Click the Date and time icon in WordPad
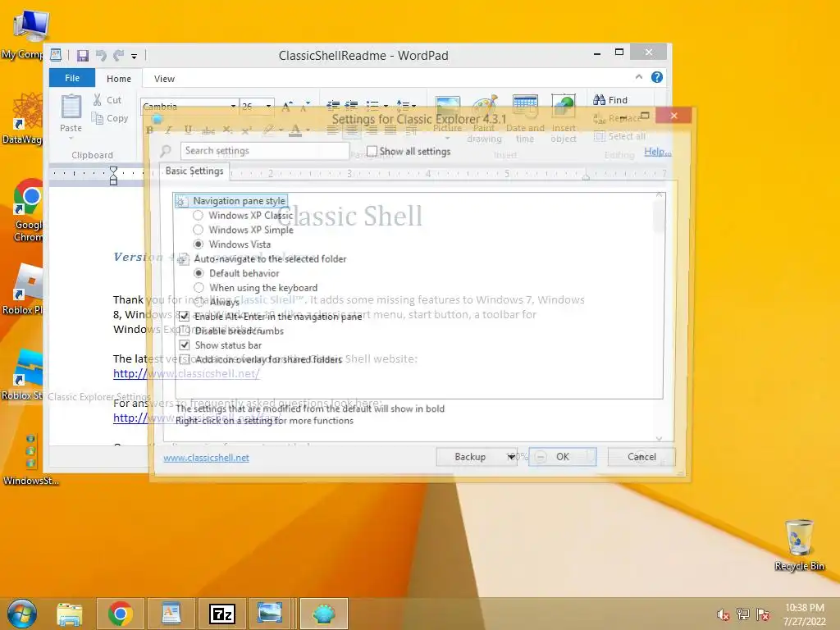The width and height of the screenshot is (840, 630). (525, 107)
